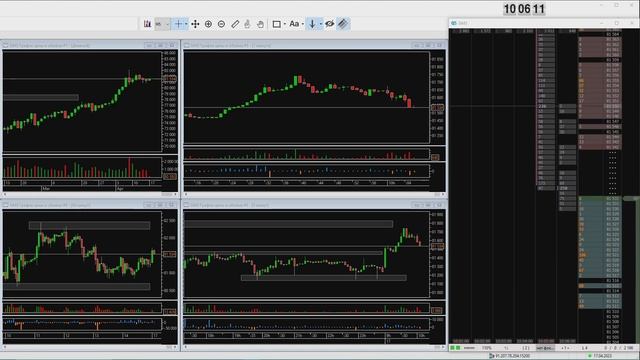Expand the rectangle shapes dropdown arrow
The width and height of the screenshot is (640, 360).
click(284, 24)
